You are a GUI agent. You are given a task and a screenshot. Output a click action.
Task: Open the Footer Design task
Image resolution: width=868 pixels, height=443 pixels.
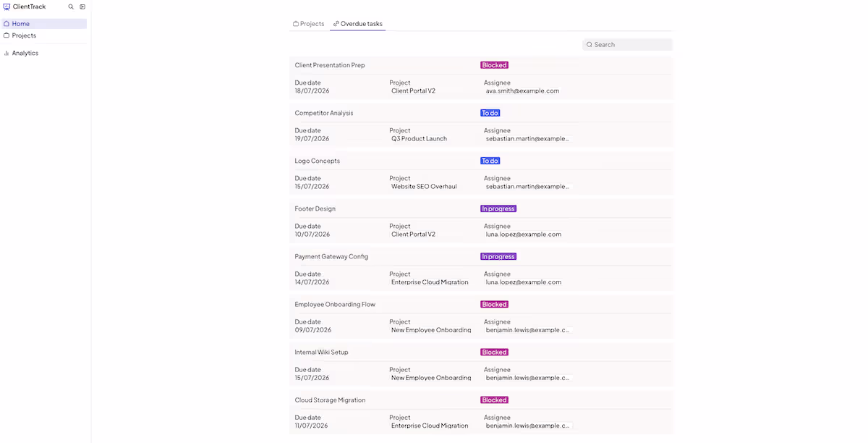315,208
